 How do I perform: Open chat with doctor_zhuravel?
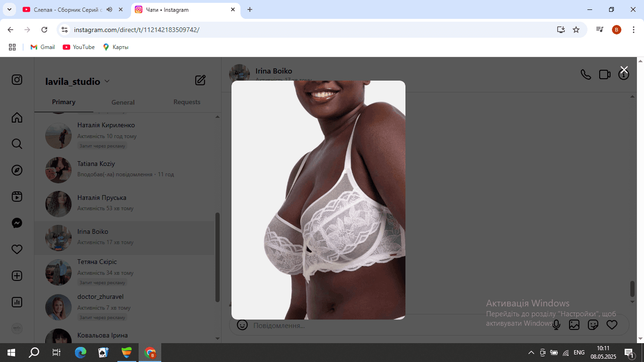point(124,307)
